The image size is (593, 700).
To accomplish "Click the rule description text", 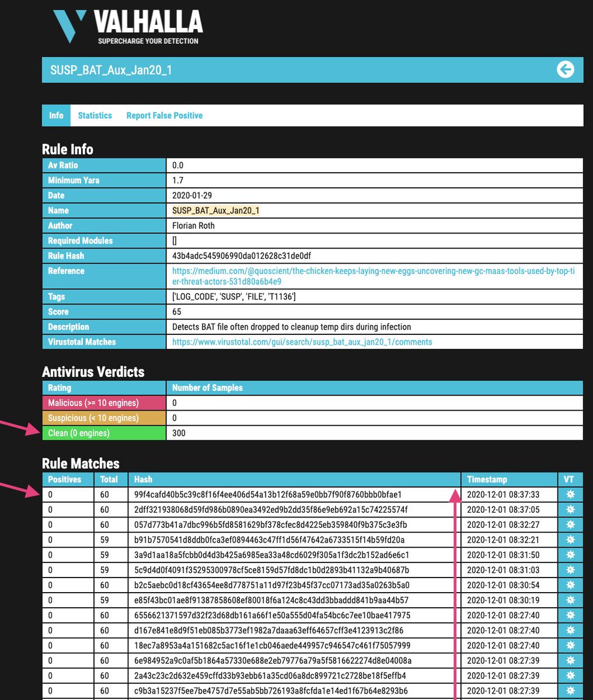I will [291, 327].
